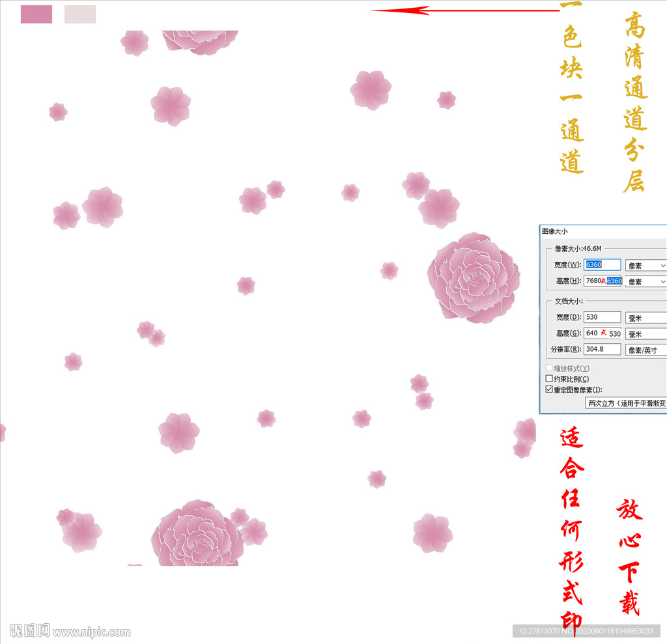Click the 缩放样式 checkbox

[x=548, y=367]
